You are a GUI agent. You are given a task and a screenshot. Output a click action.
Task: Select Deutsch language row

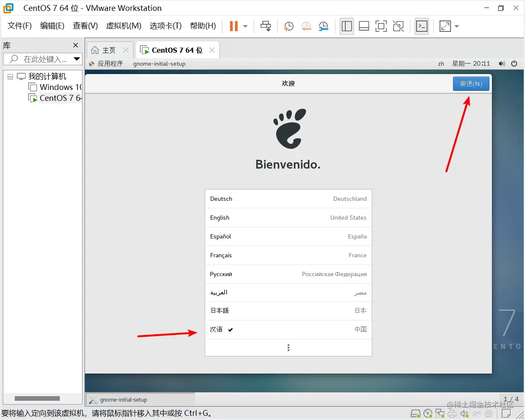[288, 199]
